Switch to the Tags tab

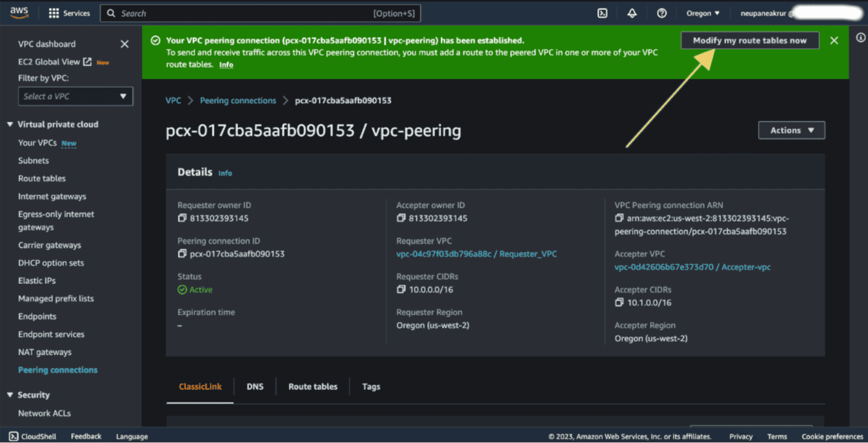[371, 386]
